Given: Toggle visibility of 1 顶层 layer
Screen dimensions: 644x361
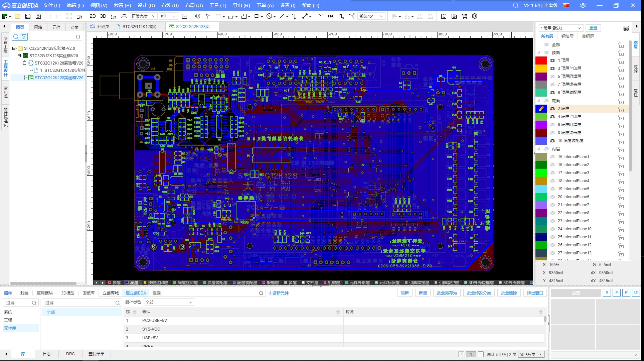Looking at the screenshot, I should tap(552, 61).
